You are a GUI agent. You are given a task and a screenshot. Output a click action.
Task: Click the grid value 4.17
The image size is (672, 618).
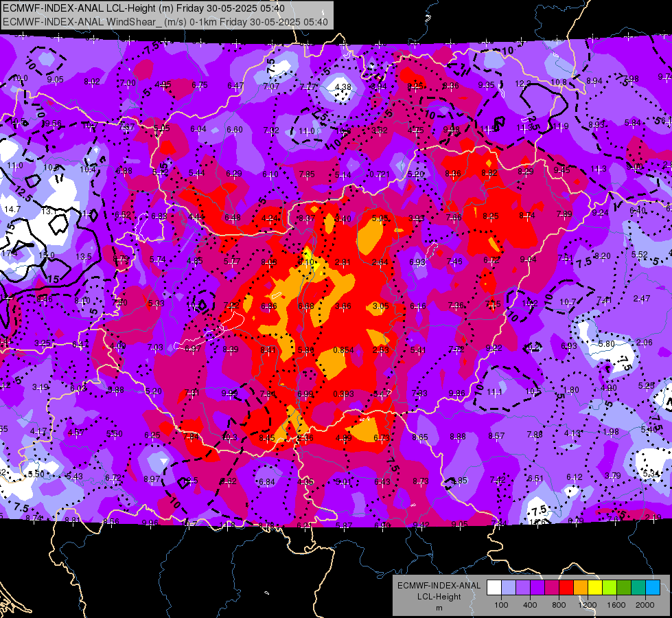tap(38, 431)
